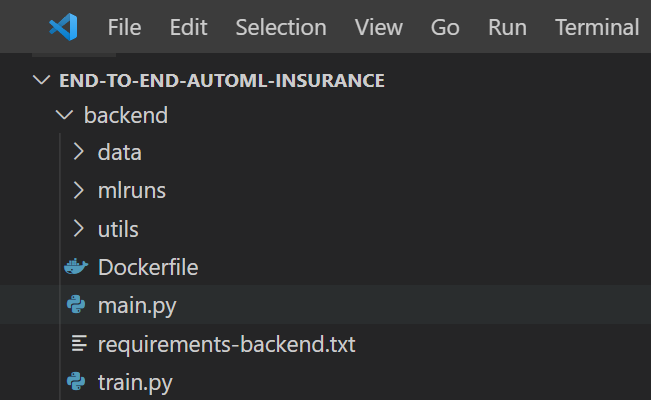Click the VS Code logo icon
Screen dimensions: 655x402
coord(63,27)
